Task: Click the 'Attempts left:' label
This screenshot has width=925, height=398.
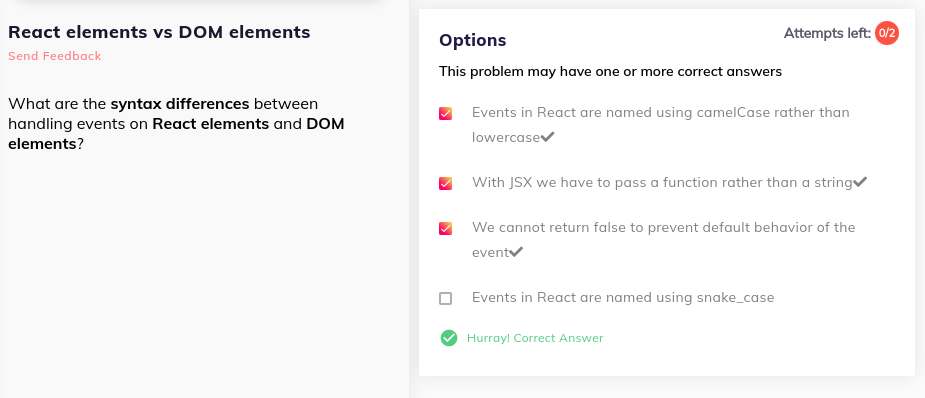Action: click(x=827, y=34)
